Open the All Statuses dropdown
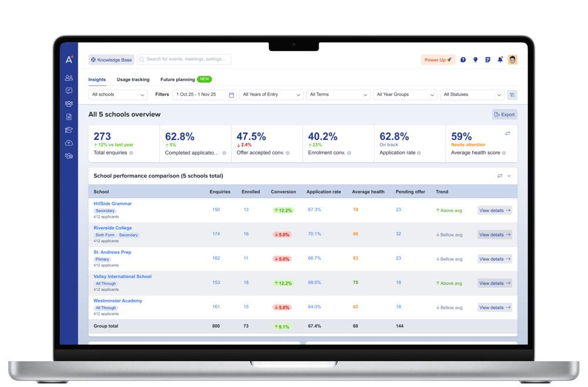The height and width of the screenshot is (387, 588). [472, 95]
